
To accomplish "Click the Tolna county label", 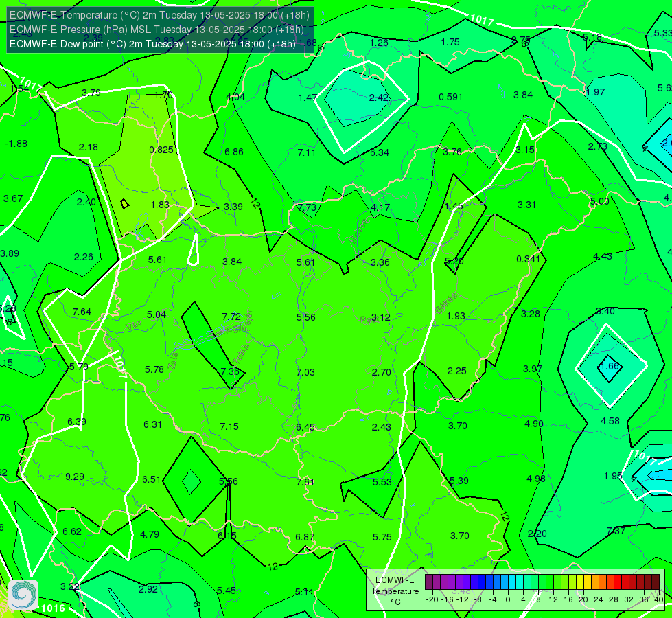I will tap(242, 354).
